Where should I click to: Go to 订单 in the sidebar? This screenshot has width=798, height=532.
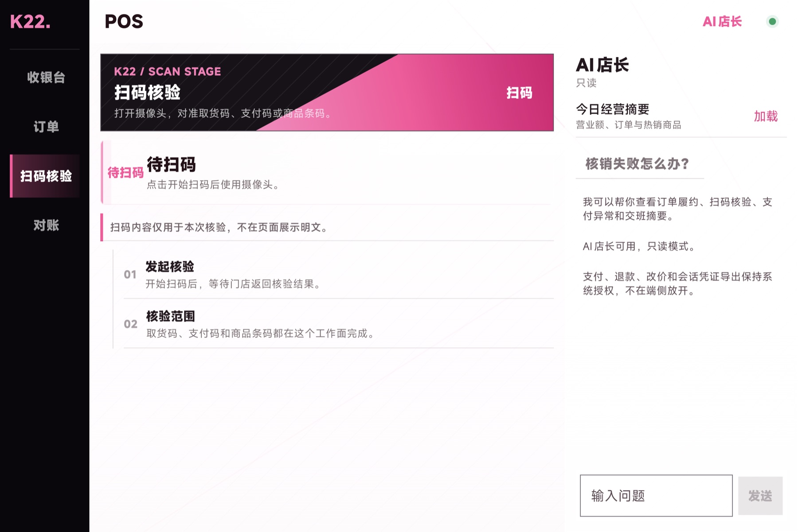click(46, 127)
